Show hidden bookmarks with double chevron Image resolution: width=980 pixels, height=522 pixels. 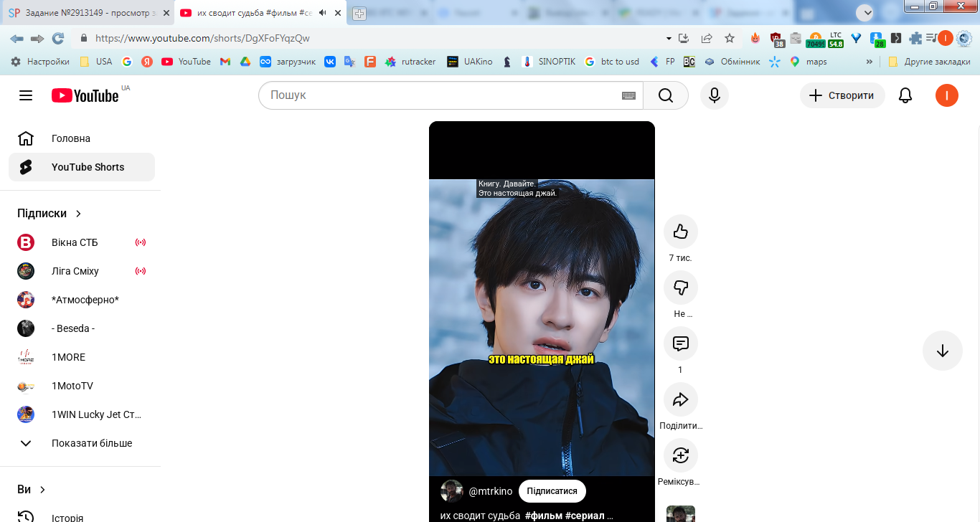[x=870, y=62]
